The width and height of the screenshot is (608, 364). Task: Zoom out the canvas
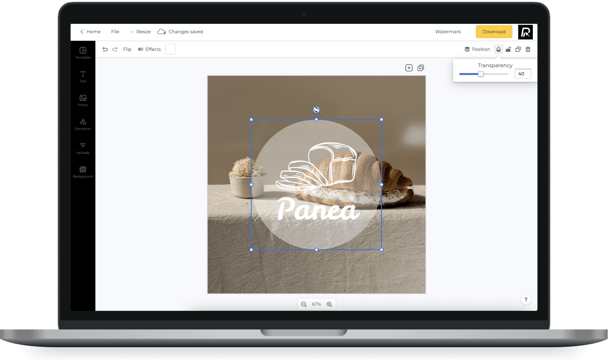point(304,304)
